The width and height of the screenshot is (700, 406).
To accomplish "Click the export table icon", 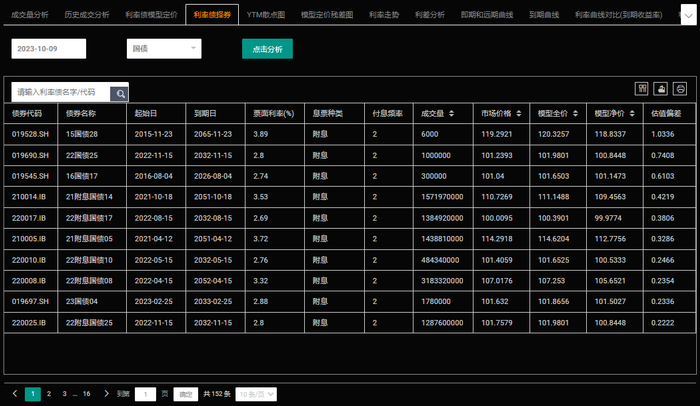I will coord(661,88).
